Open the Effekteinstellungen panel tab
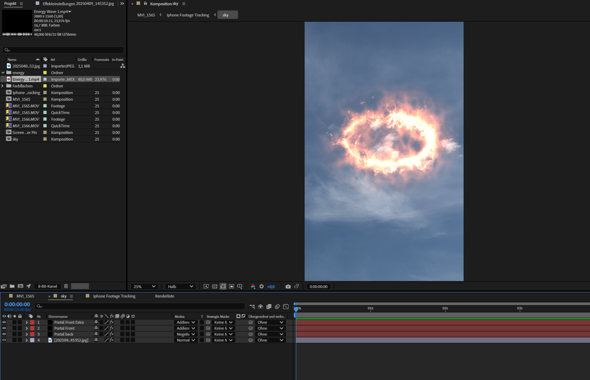Screen dimensions: 590x380 78,3
